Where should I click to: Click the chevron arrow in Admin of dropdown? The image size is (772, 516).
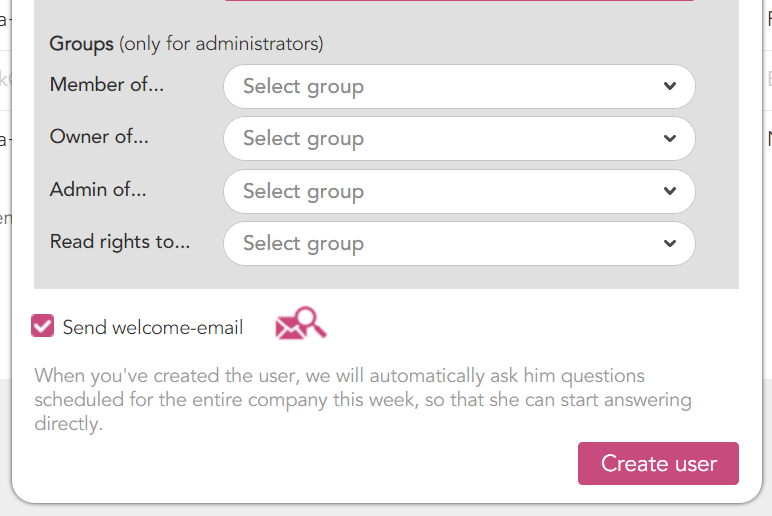(x=670, y=191)
